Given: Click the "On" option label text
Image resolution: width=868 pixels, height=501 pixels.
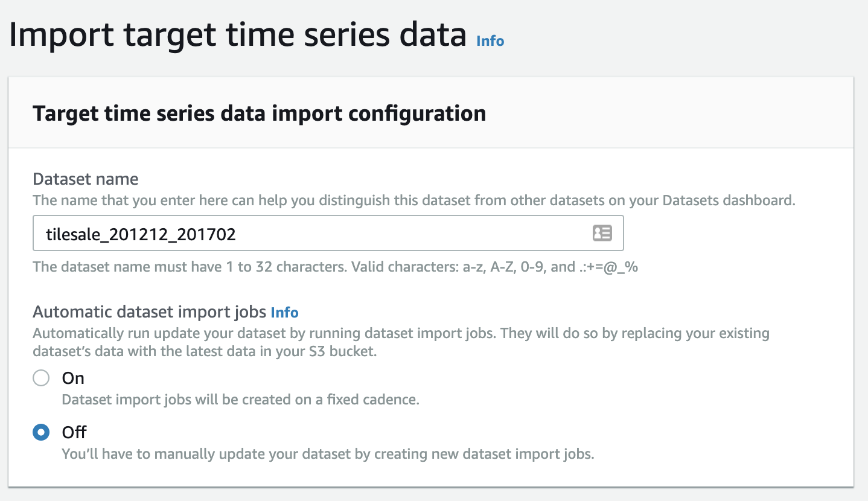Looking at the screenshot, I should [x=73, y=378].
